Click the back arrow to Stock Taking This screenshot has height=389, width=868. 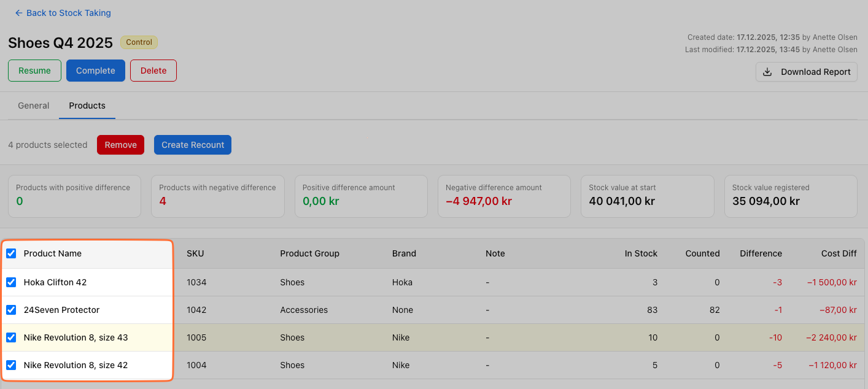[x=18, y=13]
